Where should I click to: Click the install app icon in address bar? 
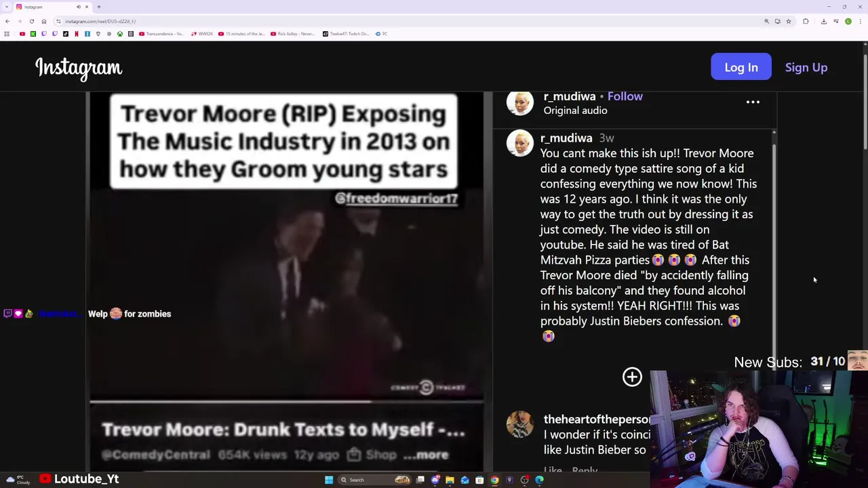click(778, 22)
